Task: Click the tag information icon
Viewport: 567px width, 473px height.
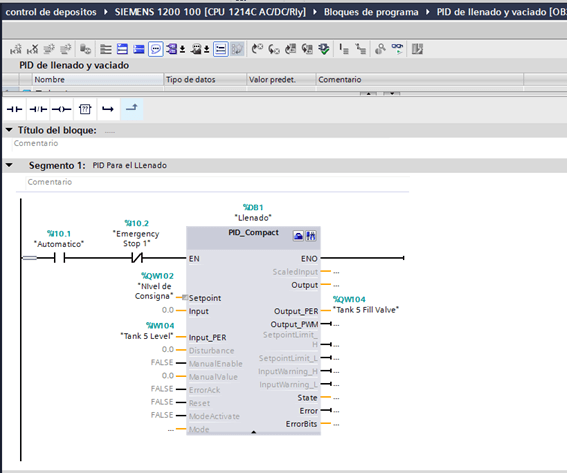Action: click(196, 49)
